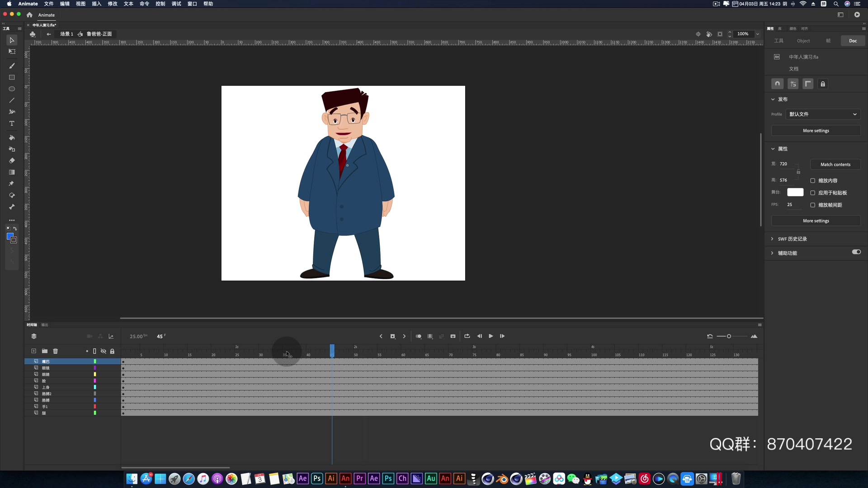
Task: Toggle the 辅助功能 switch
Action: click(x=856, y=252)
